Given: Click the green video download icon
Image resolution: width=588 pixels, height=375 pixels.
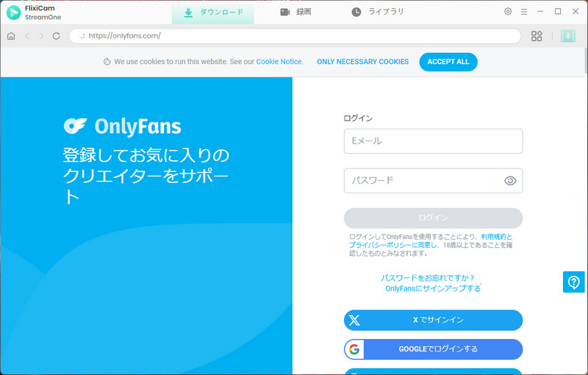Looking at the screenshot, I should click(x=567, y=36).
